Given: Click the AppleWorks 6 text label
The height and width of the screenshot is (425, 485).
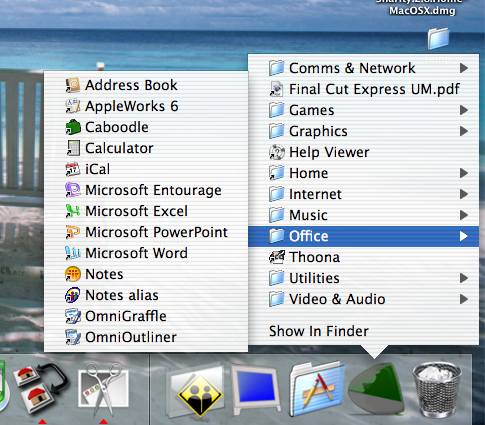Looking at the screenshot, I should coord(132,106).
